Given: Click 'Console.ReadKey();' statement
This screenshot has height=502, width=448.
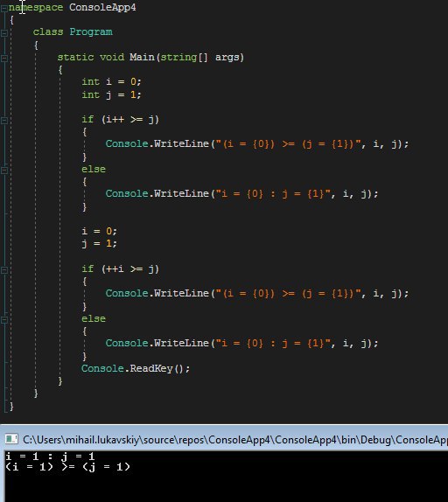Looking at the screenshot, I should [x=136, y=368].
